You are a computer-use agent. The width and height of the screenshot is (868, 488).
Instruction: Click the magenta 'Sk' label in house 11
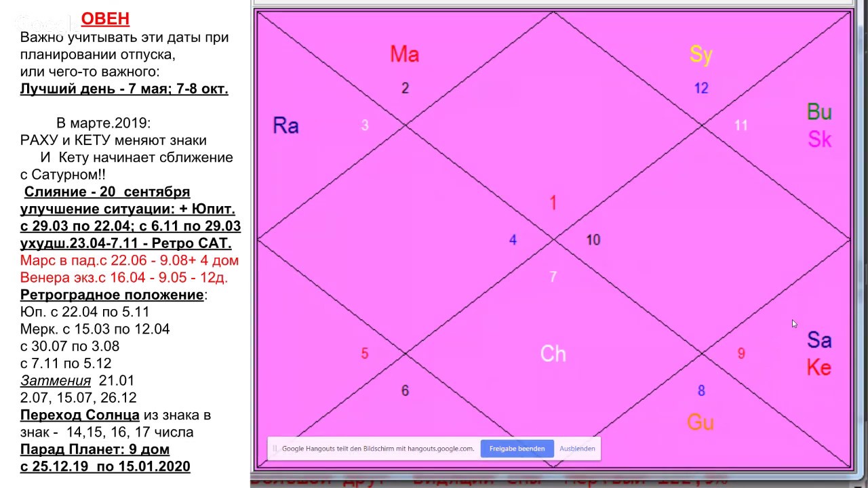[819, 140]
